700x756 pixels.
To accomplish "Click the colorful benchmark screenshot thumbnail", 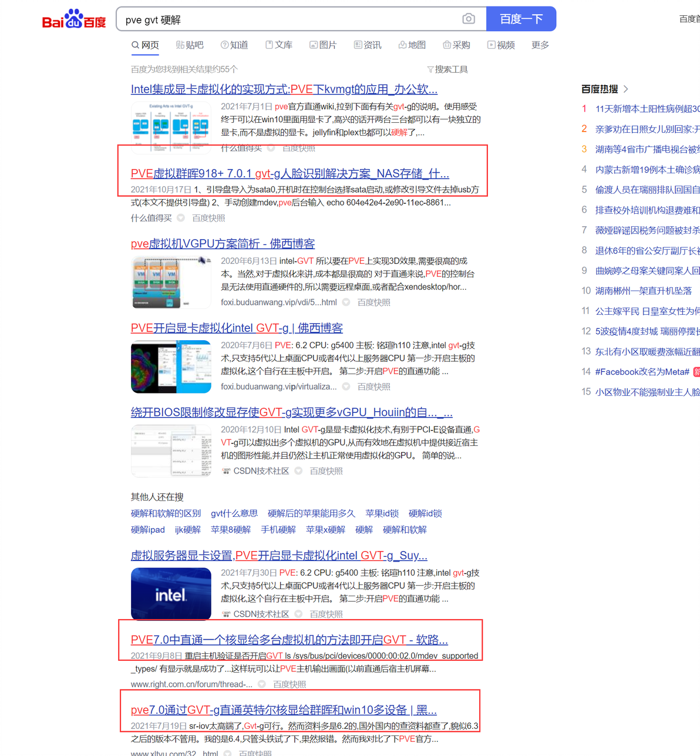I will pos(171,367).
